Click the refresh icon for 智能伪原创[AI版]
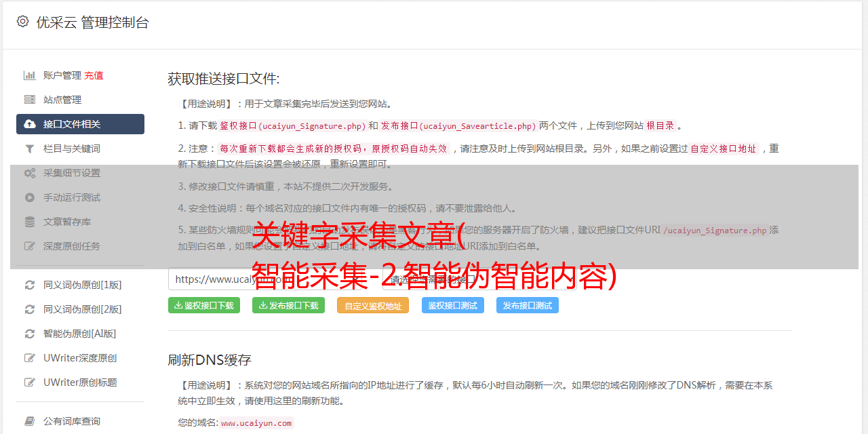 pyautogui.click(x=30, y=334)
